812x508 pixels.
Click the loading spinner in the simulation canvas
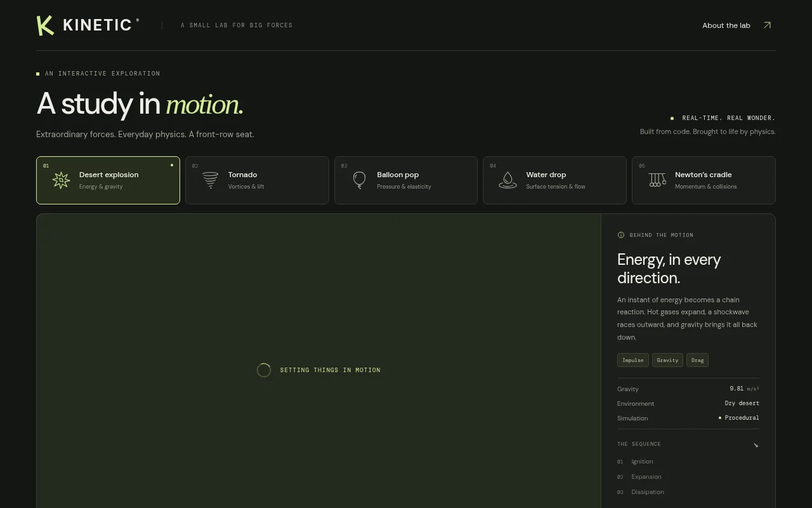[264, 370]
